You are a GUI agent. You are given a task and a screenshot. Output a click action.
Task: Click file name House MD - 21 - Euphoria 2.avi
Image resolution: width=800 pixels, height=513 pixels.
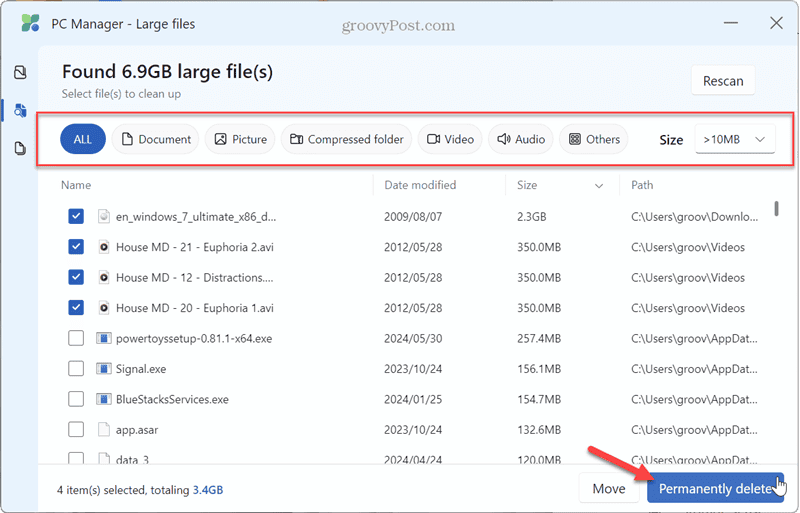click(x=195, y=247)
